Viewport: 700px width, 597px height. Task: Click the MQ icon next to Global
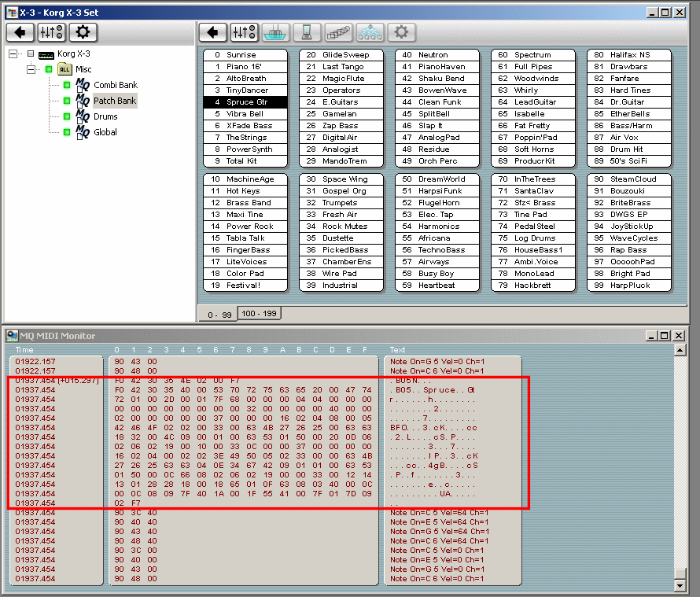click(83, 132)
